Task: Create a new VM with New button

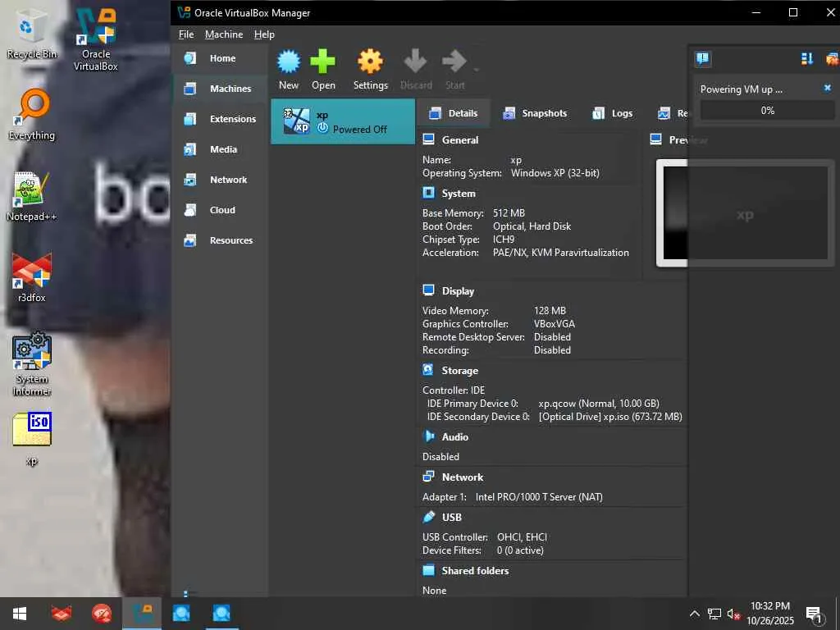Action: tap(289, 70)
